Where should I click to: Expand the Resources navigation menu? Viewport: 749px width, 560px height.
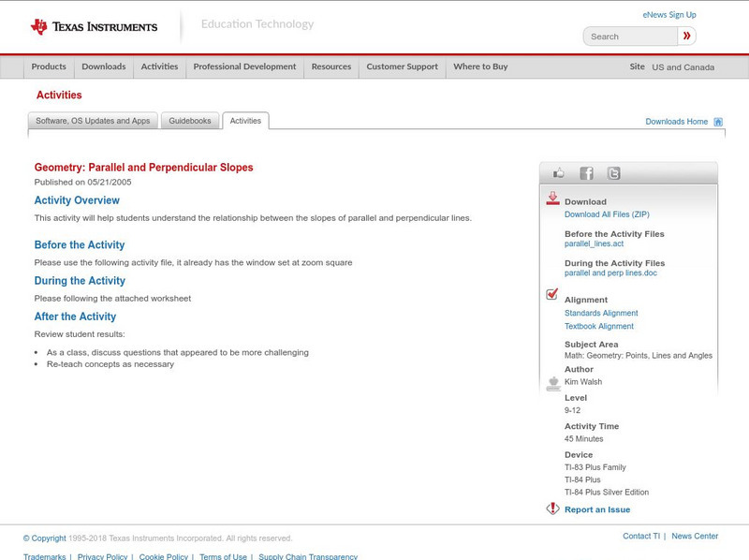point(331,66)
